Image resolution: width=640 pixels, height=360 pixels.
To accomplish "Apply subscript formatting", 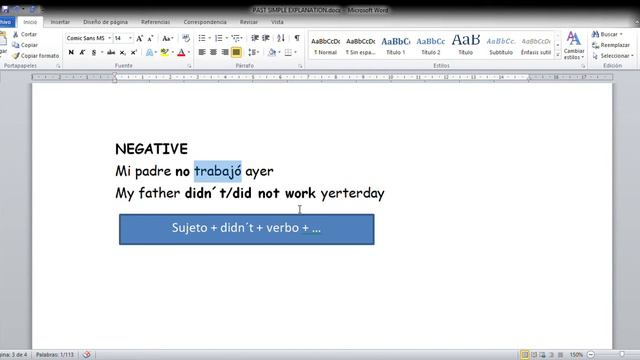I will (122, 52).
